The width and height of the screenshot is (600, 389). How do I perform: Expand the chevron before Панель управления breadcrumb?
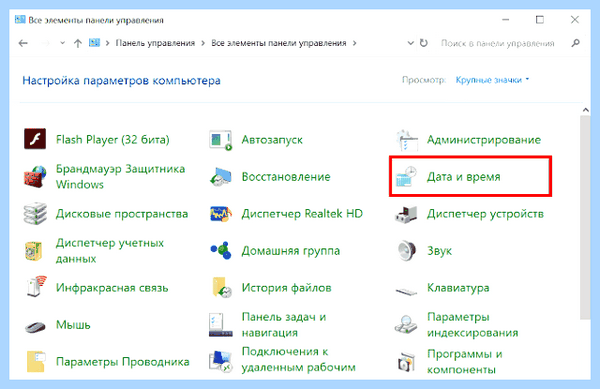[x=108, y=43]
